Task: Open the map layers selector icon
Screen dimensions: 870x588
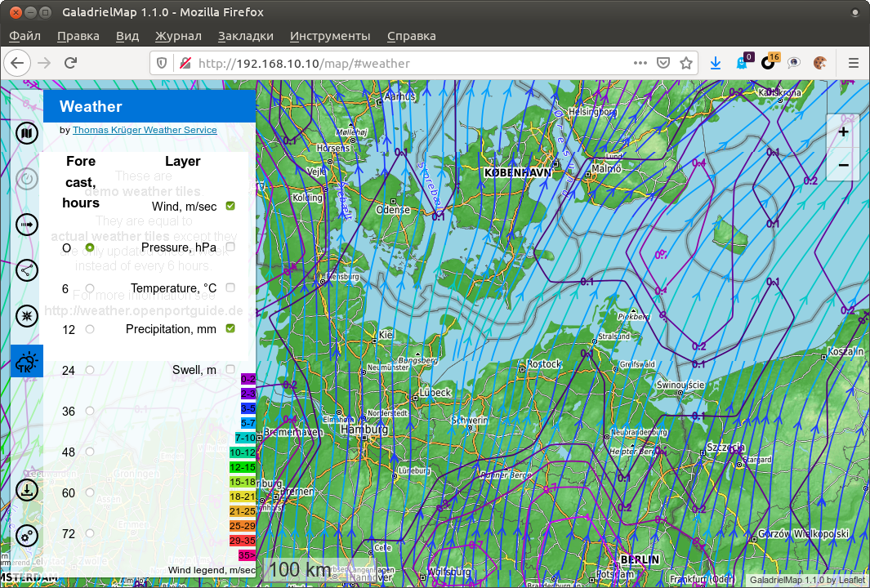Action: click(26, 132)
